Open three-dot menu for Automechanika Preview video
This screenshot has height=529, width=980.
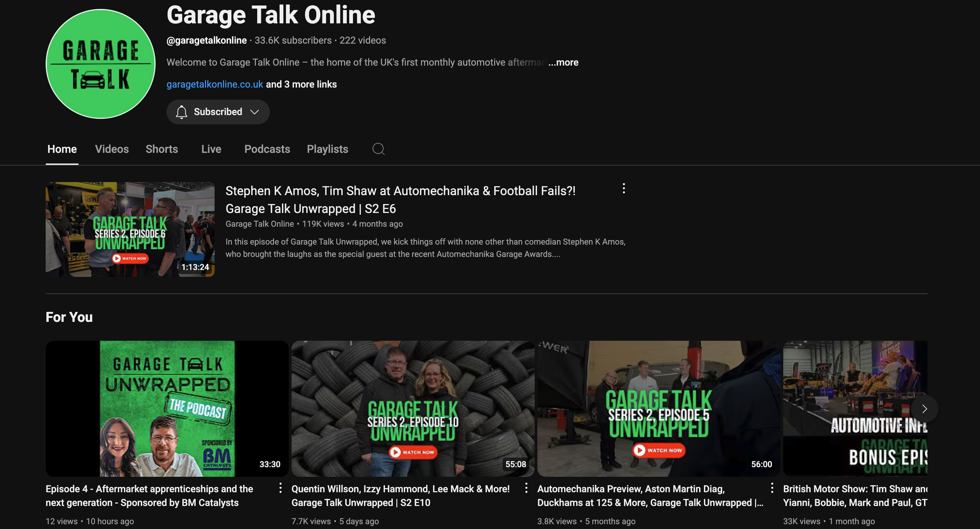coord(772,488)
